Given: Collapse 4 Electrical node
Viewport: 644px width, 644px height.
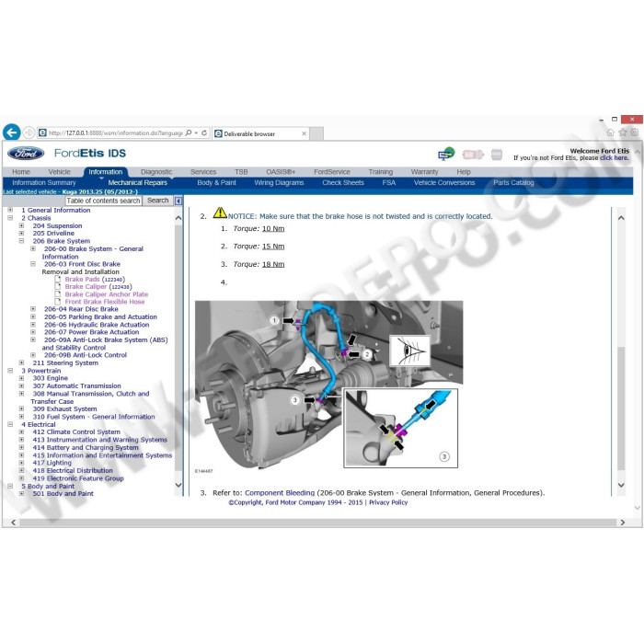Looking at the screenshot, I should [x=11, y=424].
